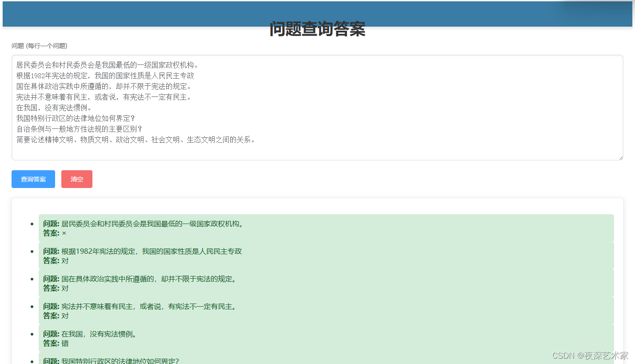Click textarea line 宪法并不意味着有民主
635x364 pixels.
click(104, 97)
